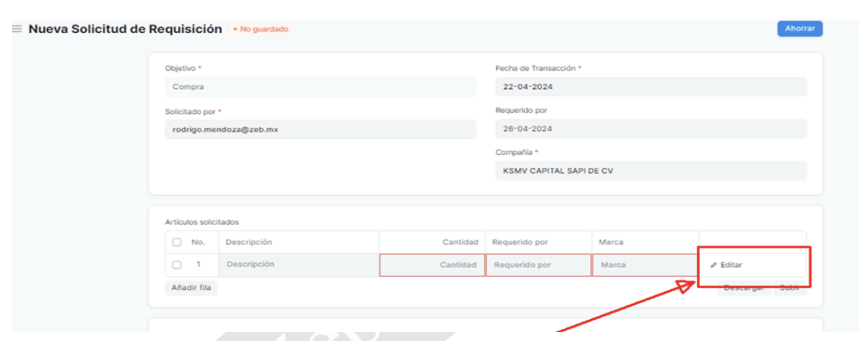Click the Requerido por cell in row 1

(x=538, y=265)
